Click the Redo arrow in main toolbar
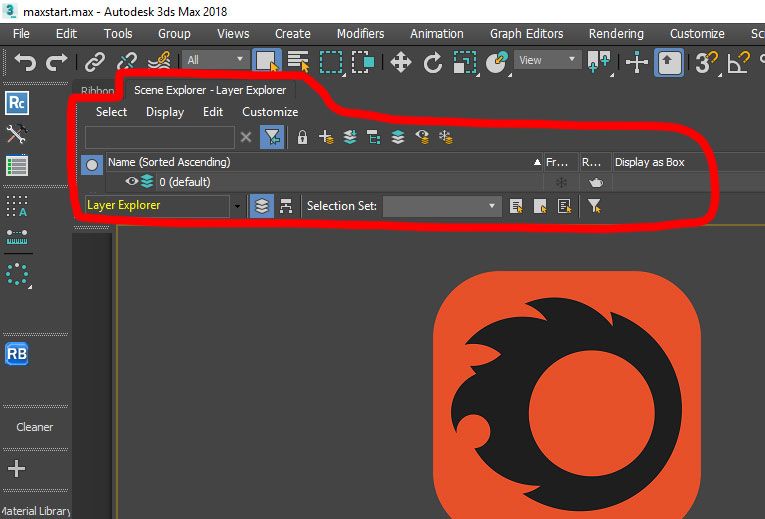The image size is (765, 519). click(57, 62)
